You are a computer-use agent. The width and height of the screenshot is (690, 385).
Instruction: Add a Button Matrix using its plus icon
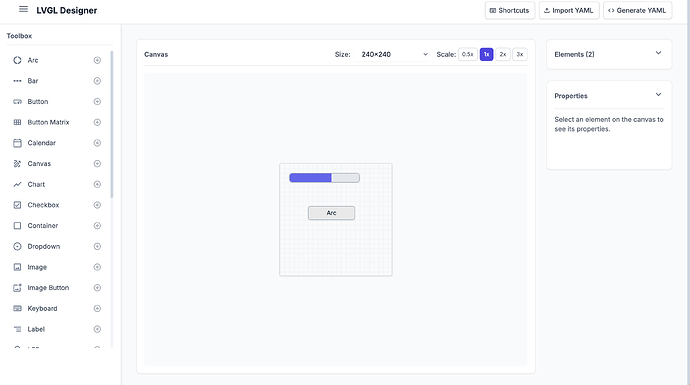click(x=97, y=122)
